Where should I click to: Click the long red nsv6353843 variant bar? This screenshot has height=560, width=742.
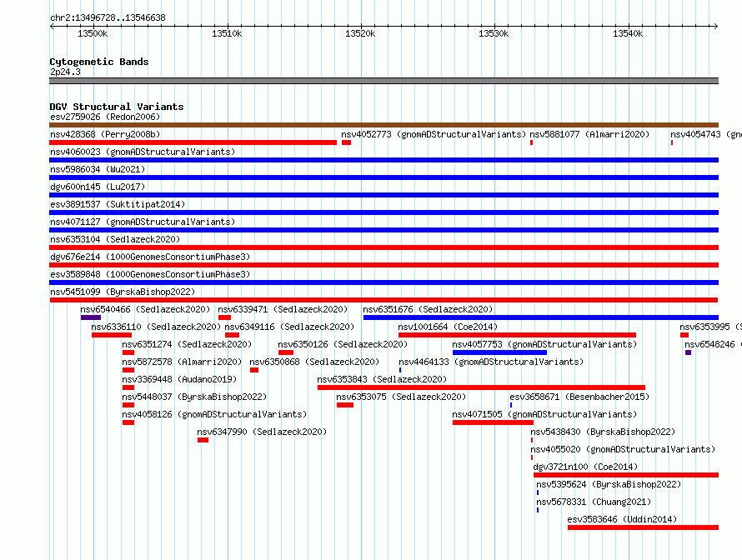481,387
